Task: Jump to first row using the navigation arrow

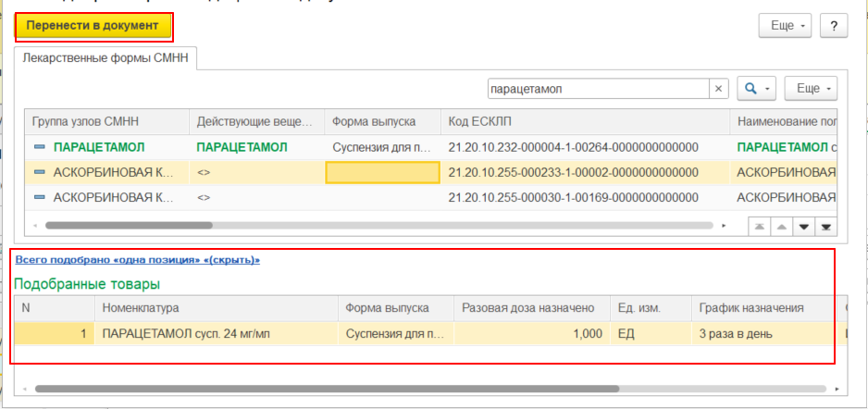Action: [758, 226]
